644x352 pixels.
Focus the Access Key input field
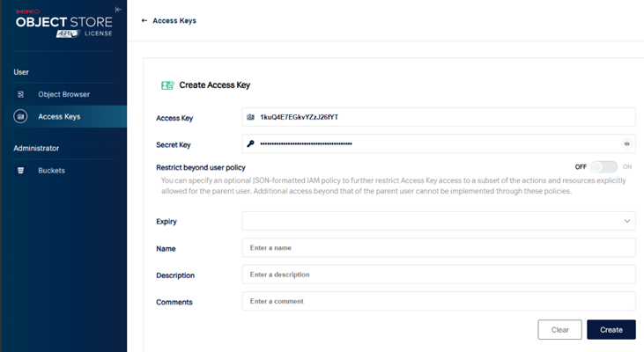pos(439,117)
